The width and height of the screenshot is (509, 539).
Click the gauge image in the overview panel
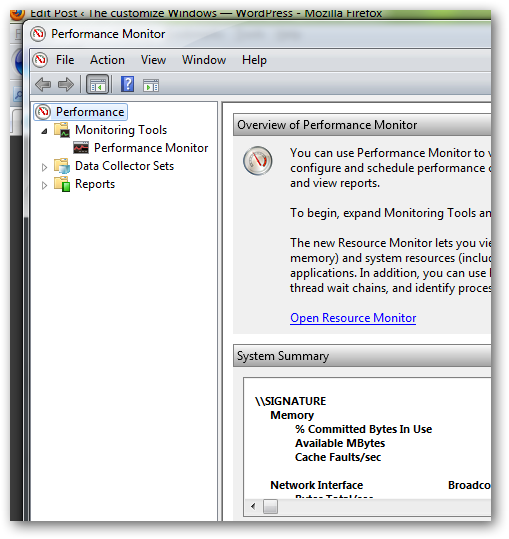[258, 161]
